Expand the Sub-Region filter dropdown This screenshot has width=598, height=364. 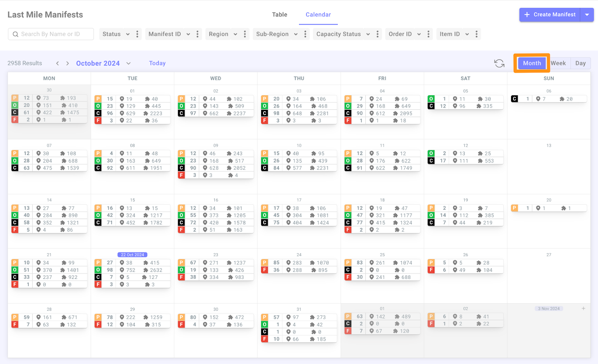point(296,34)
